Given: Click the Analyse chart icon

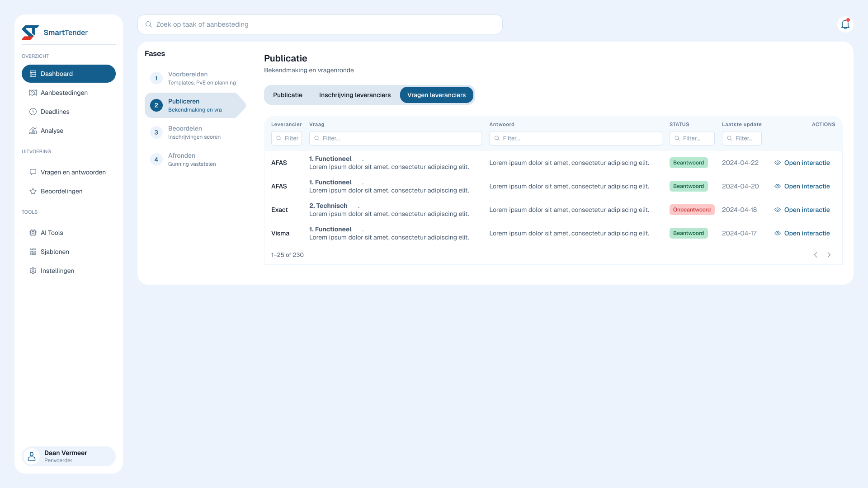Looking at the screenshot, I should pos(33,131).
